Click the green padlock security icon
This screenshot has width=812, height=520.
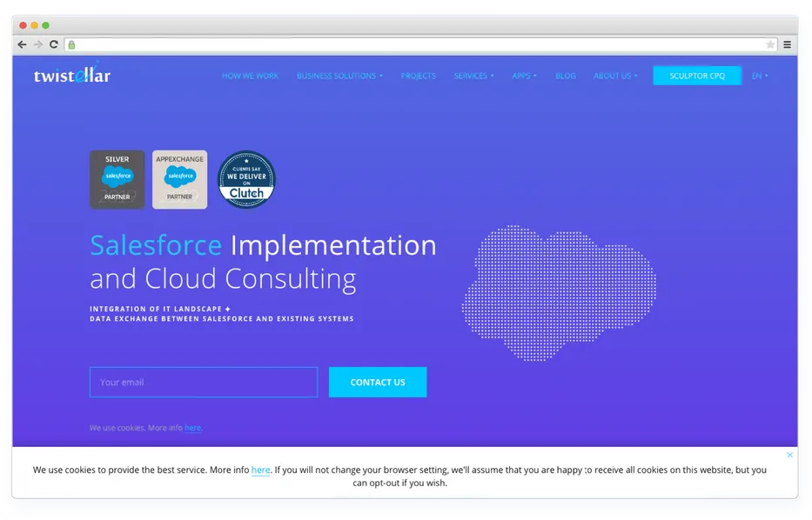[x=72, y=45]
